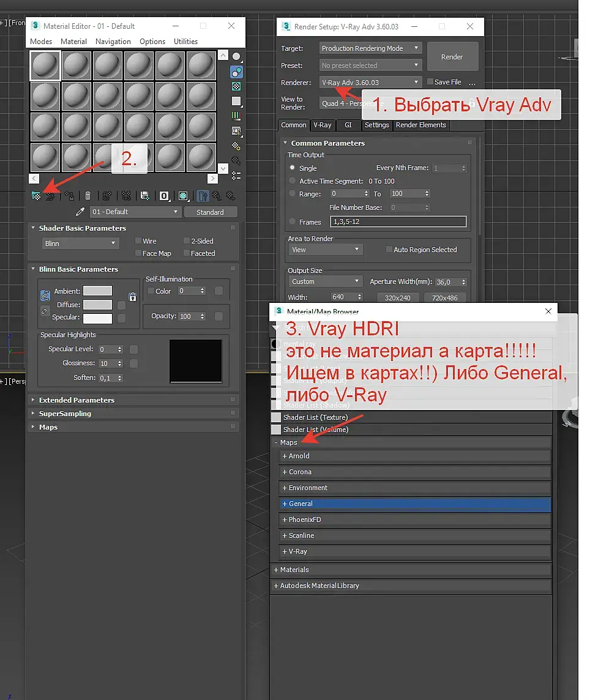609x700 pixels.
Task: Open the Material ID Channel flyout
Action: click(x=164, y=196)
